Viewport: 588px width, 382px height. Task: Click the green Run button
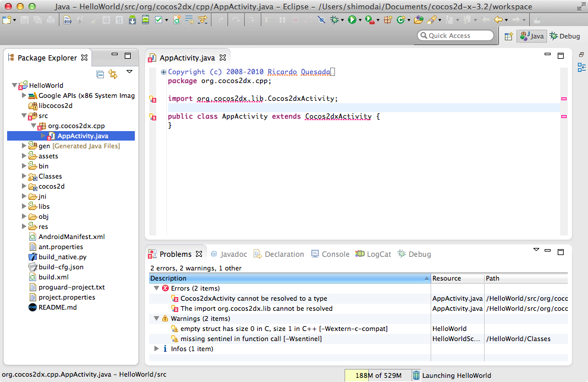tap(352, 20)
